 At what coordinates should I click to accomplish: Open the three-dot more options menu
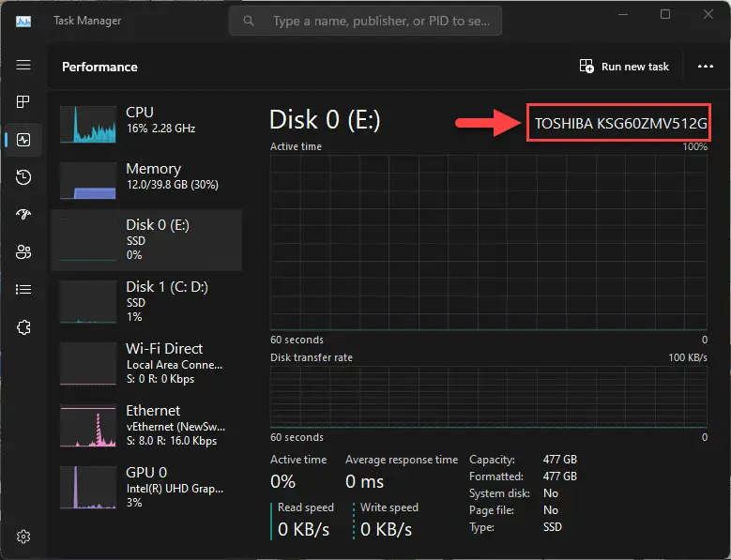click(x=706, y=67)
